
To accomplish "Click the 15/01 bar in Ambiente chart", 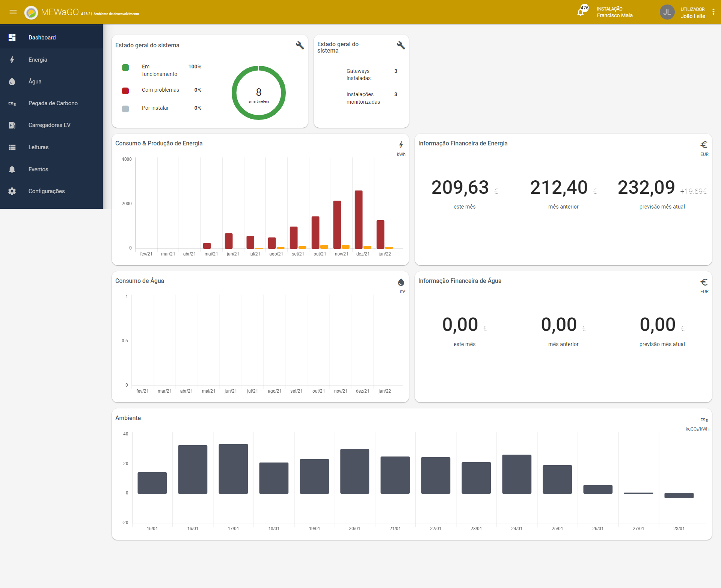I will pyautogui.click(x=152, y=483).
